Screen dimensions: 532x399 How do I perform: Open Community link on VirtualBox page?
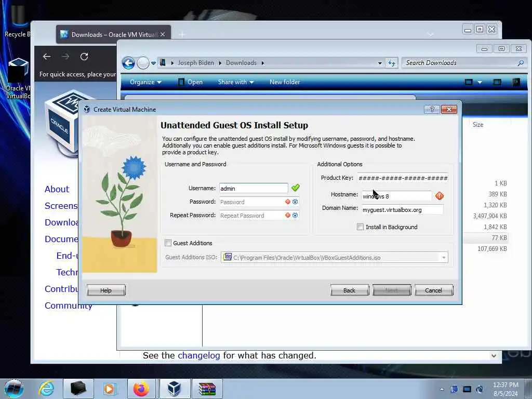tap(68, 305)
